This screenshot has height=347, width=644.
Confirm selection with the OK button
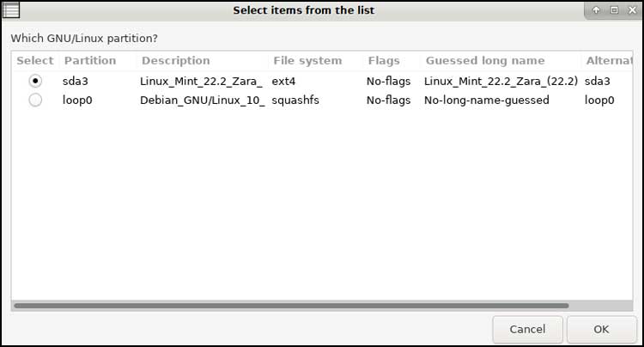(x=601, y=329)
